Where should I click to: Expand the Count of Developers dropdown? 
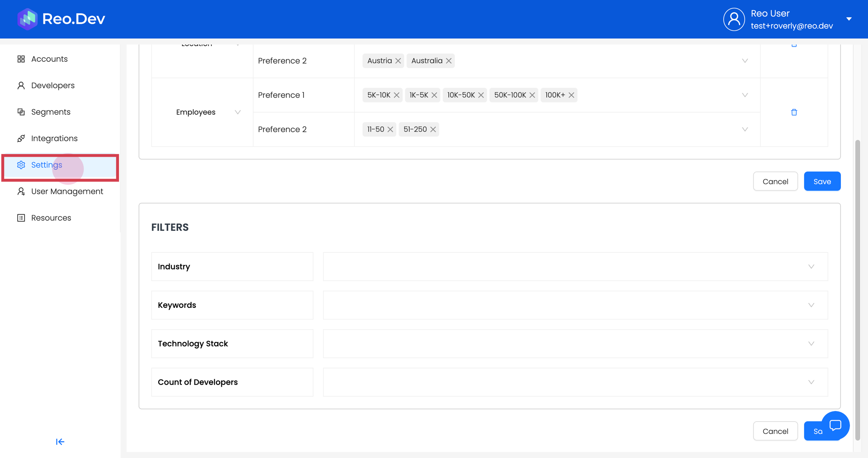tap(811, 382)
